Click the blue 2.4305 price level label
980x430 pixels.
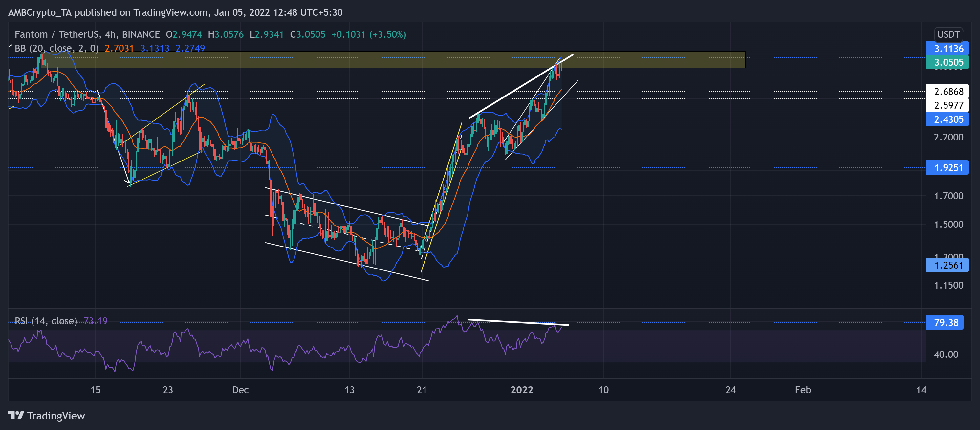(x=947, y=119)
